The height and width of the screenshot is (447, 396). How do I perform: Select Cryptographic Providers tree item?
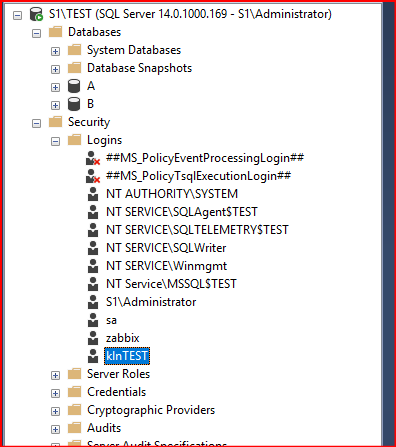(x=151, y=410)
